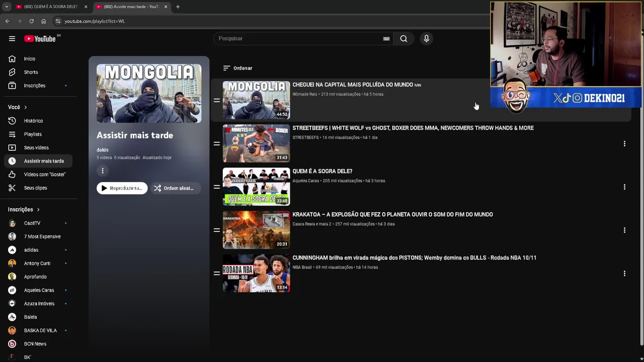Open more options for Cunningham NBA video

624,274
